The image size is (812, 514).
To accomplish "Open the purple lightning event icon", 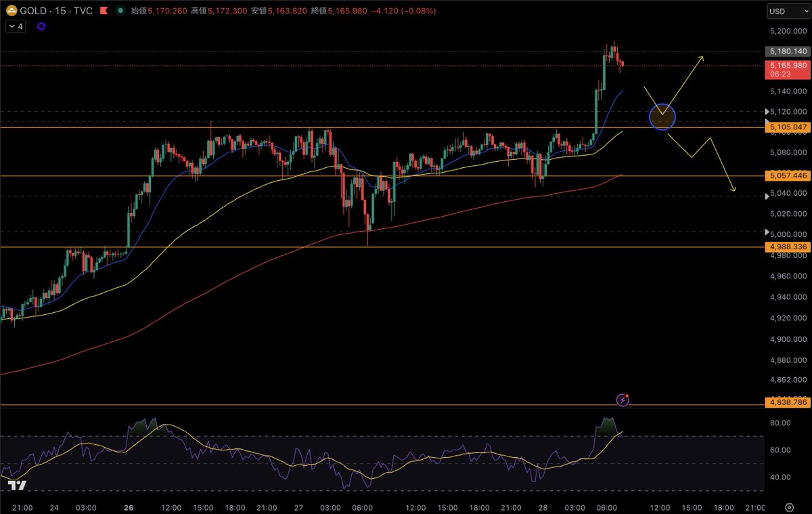I will pos(623,400).
